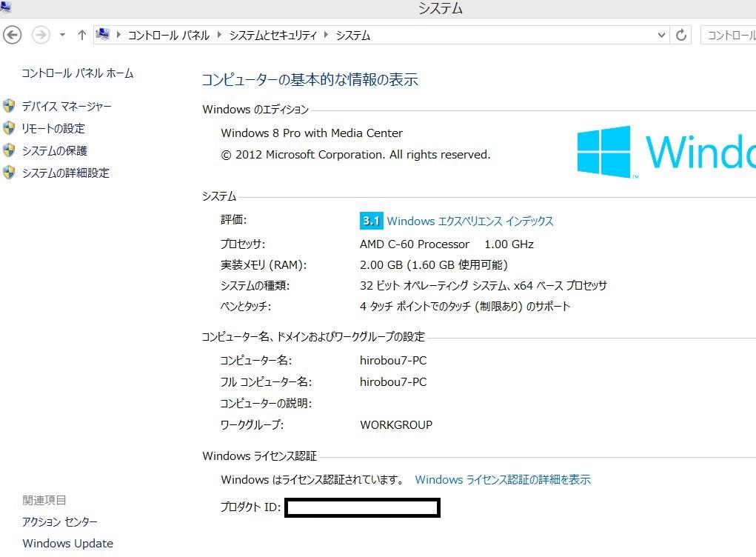Viewport: 756px width, 557px height.
Task: Open the address bar history dropdown
Action: (661, 35)
